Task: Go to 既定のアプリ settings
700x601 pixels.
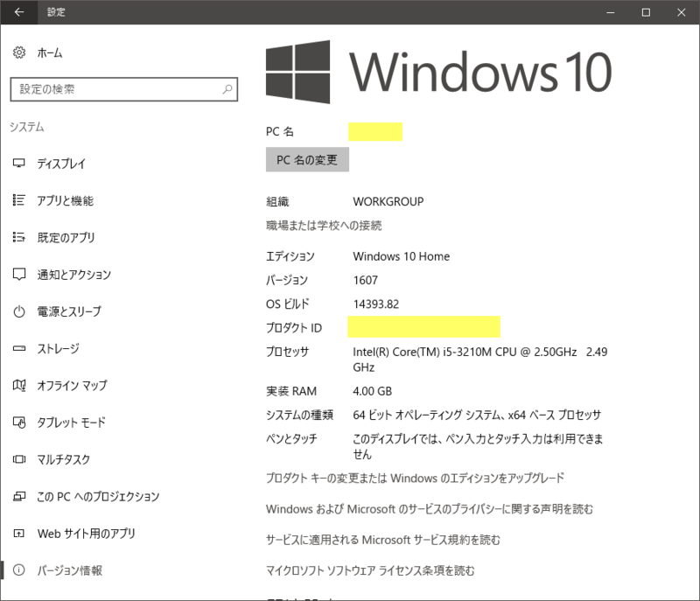Action: point(66,237)
